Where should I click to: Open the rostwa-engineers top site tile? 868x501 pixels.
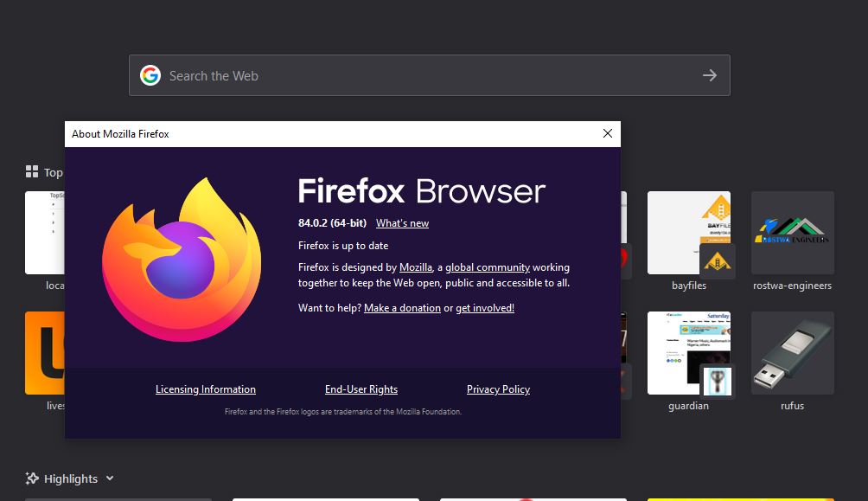[792, 233]
